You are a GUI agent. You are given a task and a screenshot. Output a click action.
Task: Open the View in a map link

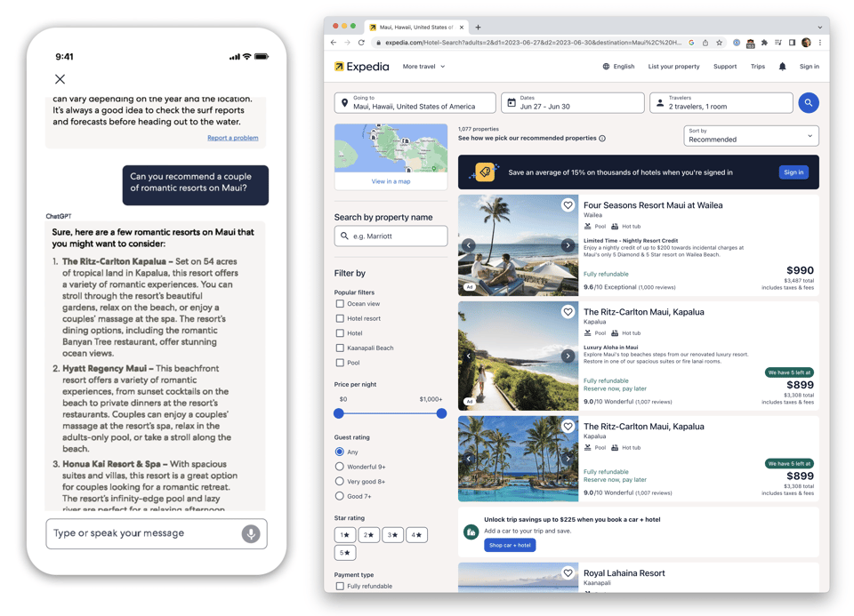(391, 181)
